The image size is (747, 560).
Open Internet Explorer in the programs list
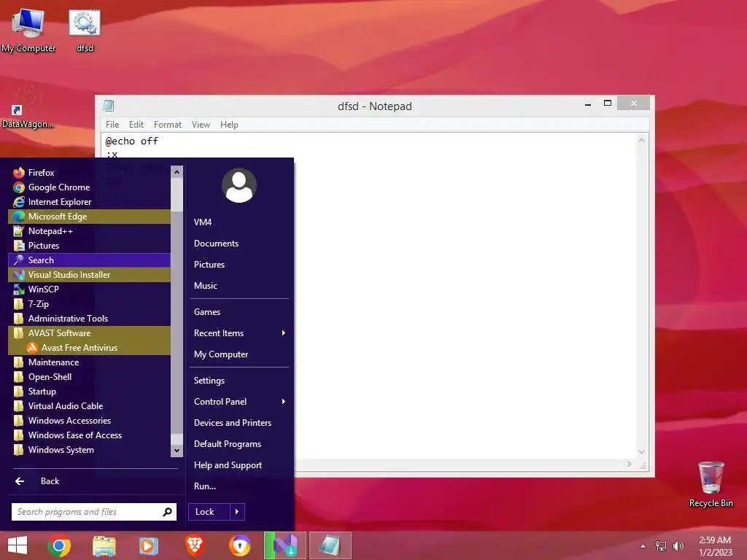click(x=89, y=202)
